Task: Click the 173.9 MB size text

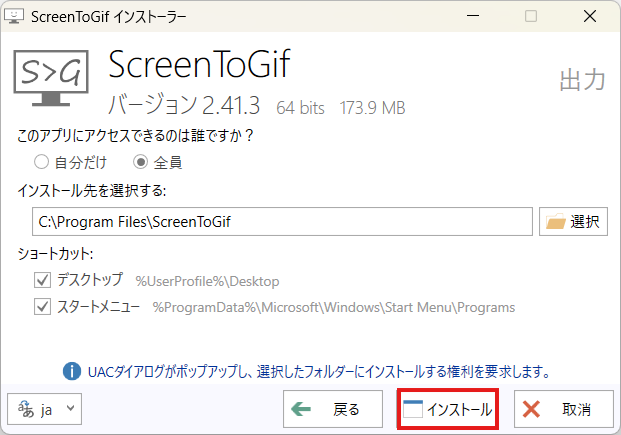Action: click(x=373, y=108)
